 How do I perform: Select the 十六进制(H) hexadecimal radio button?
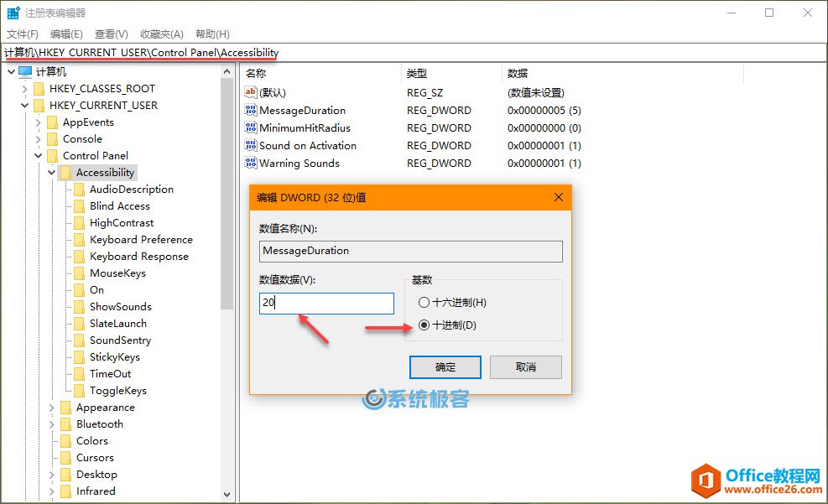click(x=424, y=303)
